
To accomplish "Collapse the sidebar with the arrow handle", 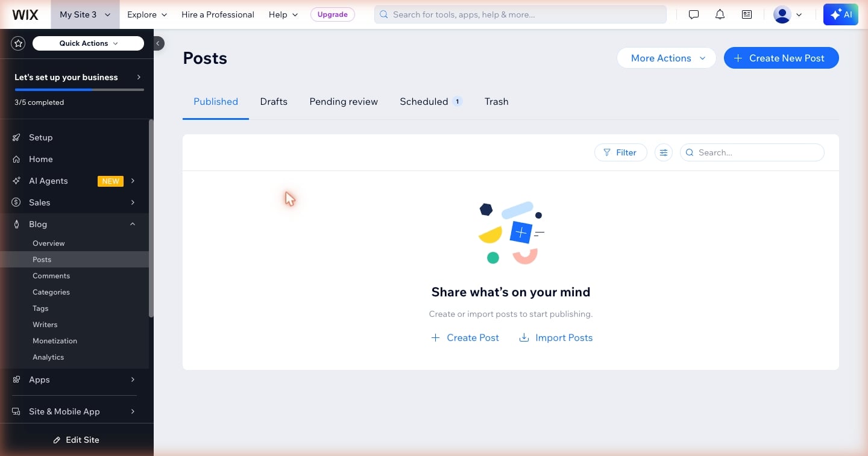I will tap(158, 43).
